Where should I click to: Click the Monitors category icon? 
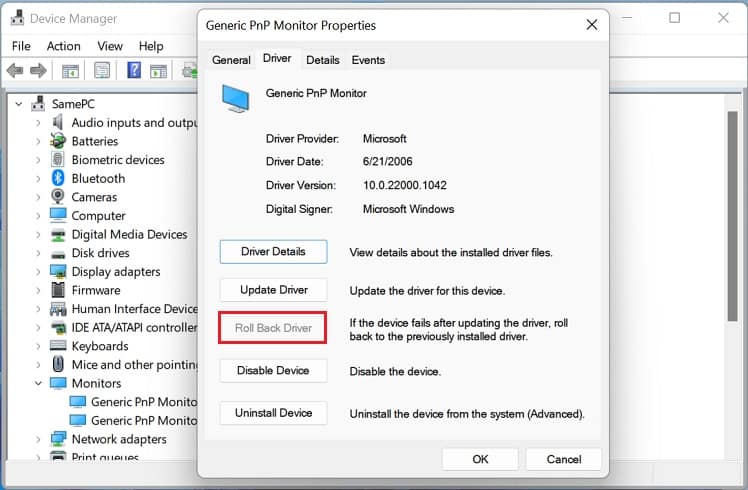pyautogui.click(x=58, y=383)
